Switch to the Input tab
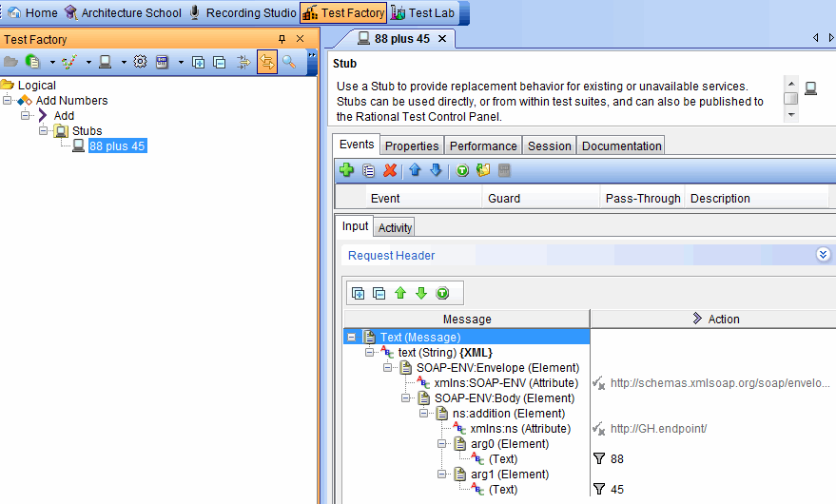This screenshot has height=504, width=836. click(355, 226)
